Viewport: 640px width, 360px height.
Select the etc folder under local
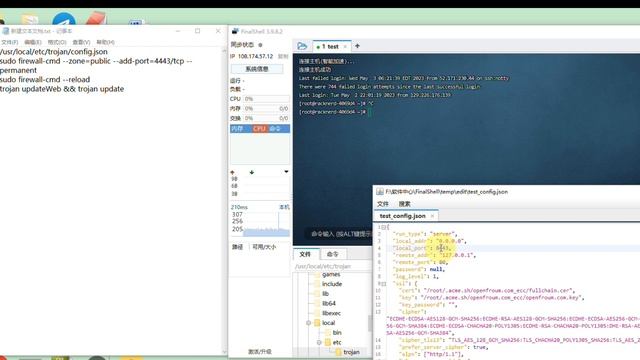pos(337,342)
